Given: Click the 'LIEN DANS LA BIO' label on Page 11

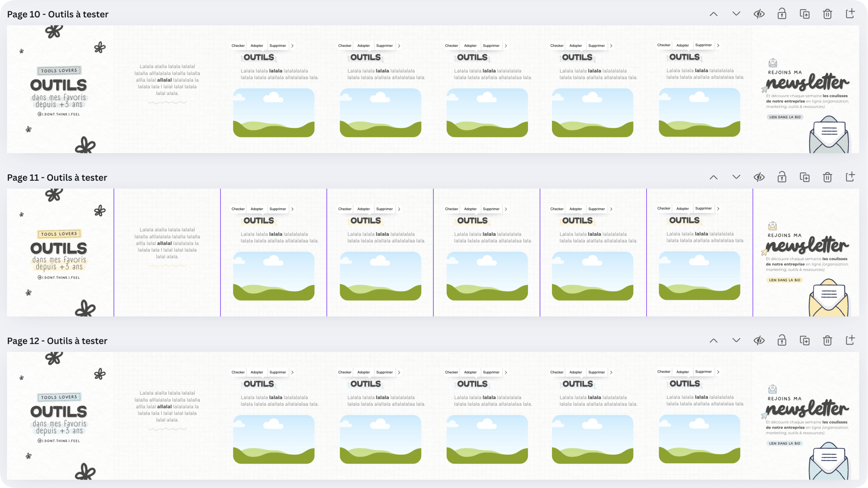Looking at the screenshot, I should click(785, 280).
